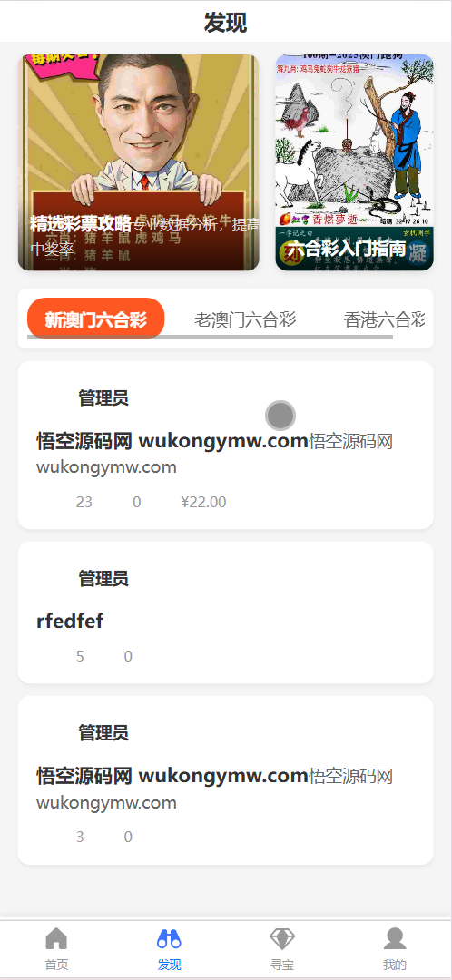Open the 精选彩票攻略 banner card
This screenshot has width=452, height=980.
pos(138,162)
